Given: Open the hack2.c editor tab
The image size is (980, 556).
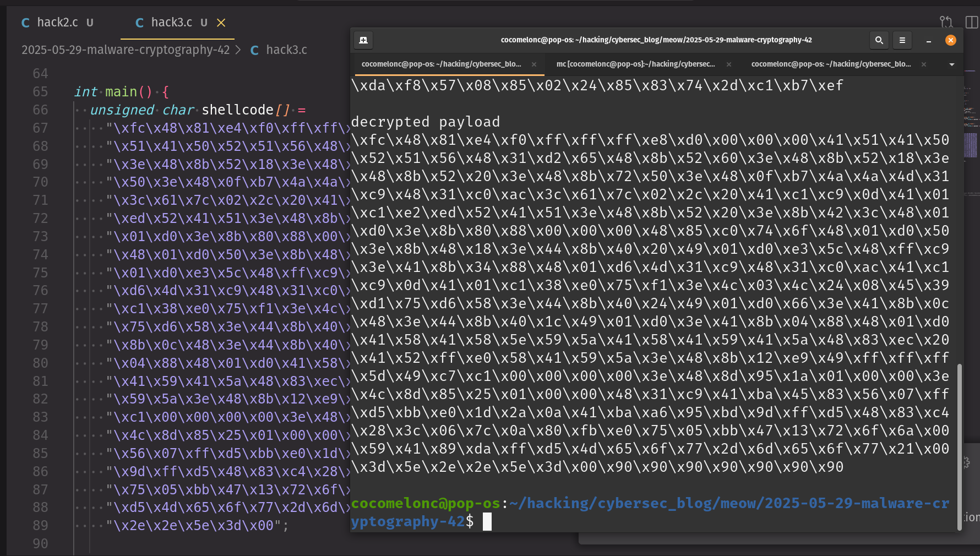Looking at the screenshot, I should pos(57,23).
